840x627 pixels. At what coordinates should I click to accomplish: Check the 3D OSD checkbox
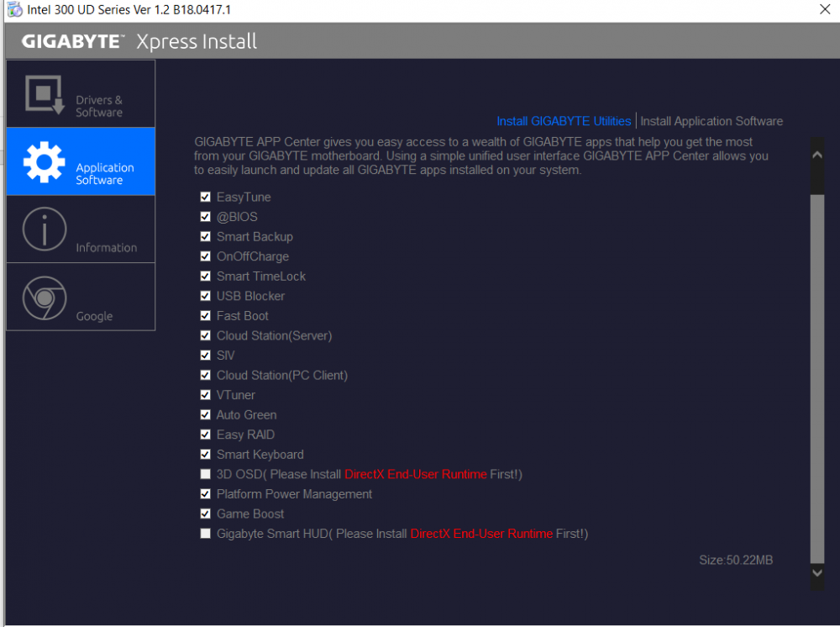point(205,474)
